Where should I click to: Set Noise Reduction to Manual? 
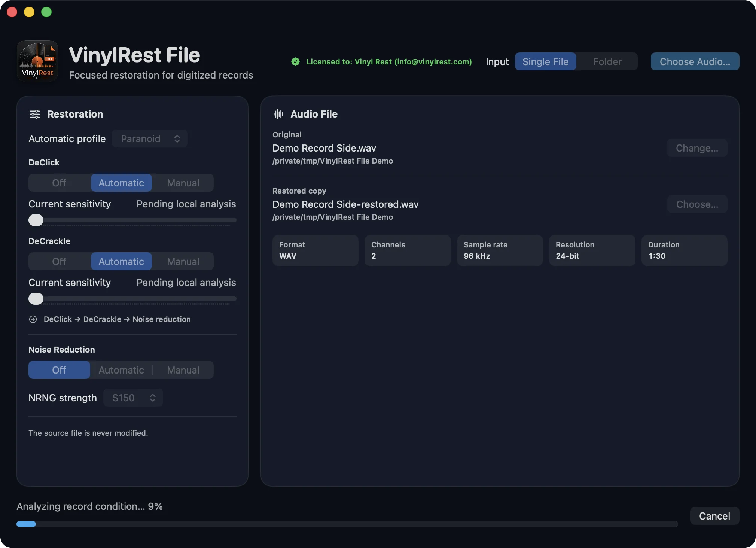coord(183,370)
